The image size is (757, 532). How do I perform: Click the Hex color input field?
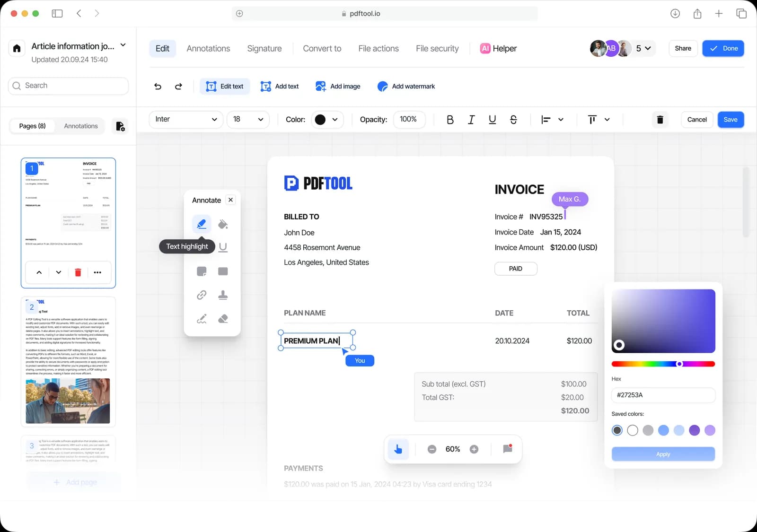pyautogui.click(x=663, y=395)
